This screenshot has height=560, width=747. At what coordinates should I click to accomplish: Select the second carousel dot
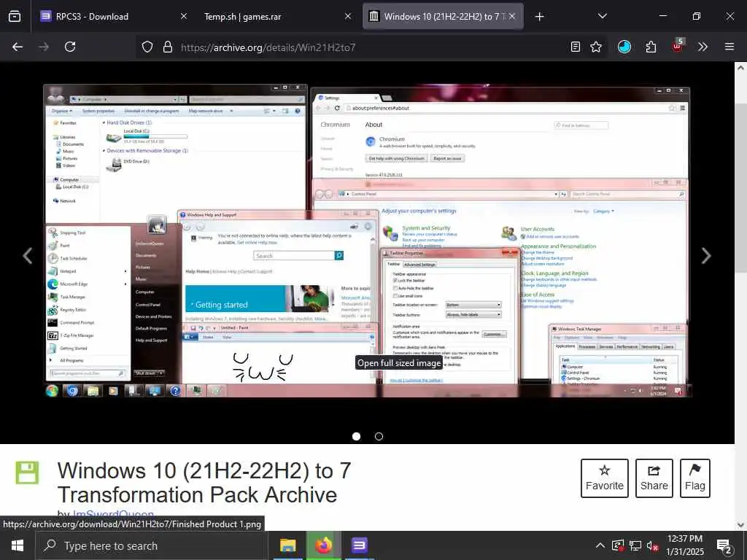pyautogui.click(x=379, y=436)
